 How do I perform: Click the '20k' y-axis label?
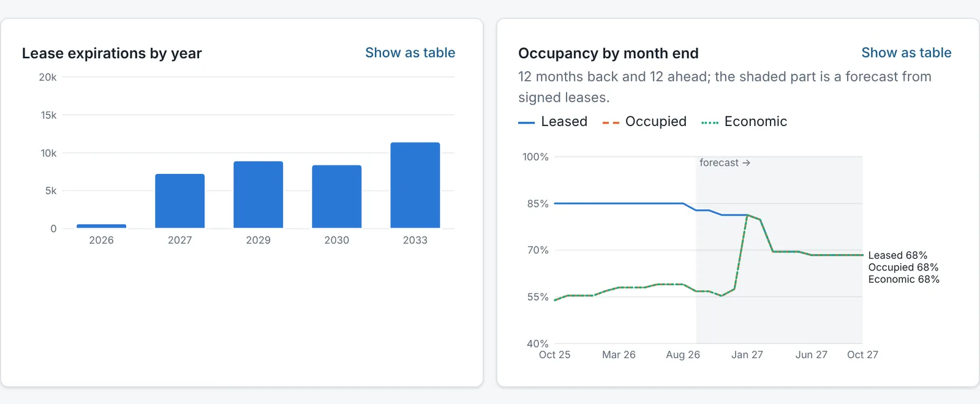(48, 77)
